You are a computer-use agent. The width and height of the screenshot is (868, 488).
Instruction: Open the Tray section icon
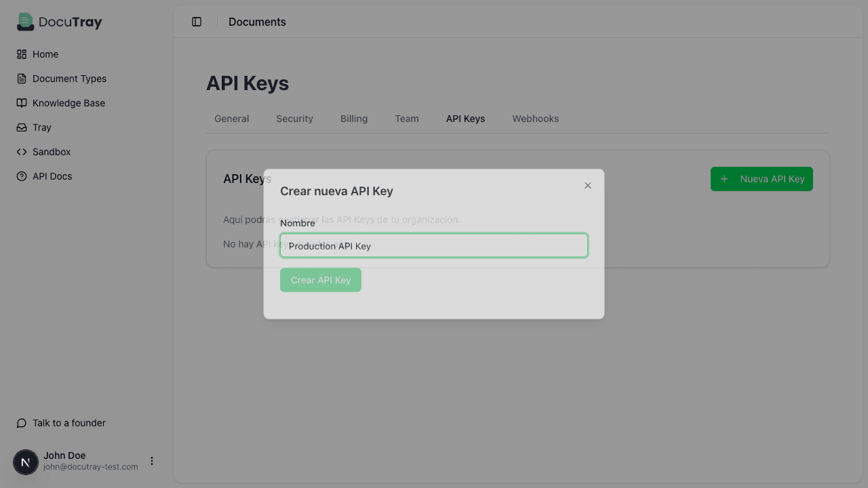click(x=22, y=127)
